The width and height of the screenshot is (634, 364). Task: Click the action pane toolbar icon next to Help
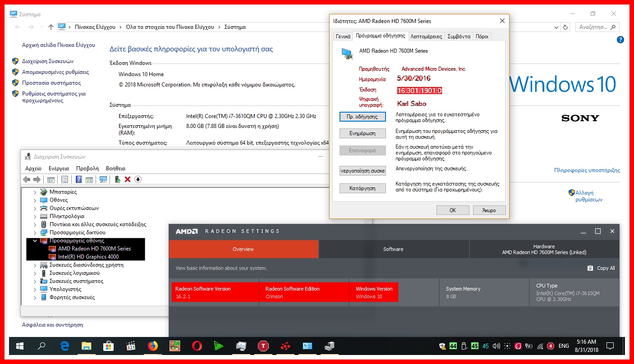point(89,179)
